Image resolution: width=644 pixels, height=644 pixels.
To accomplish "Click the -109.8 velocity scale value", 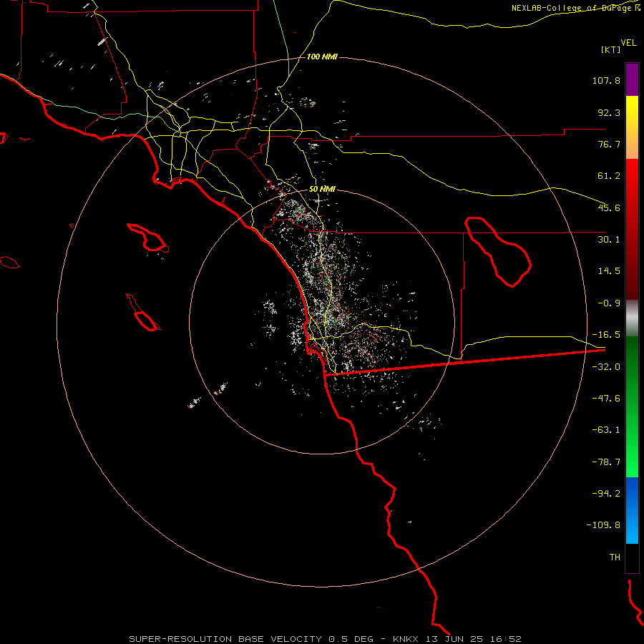I will [604, 525].
